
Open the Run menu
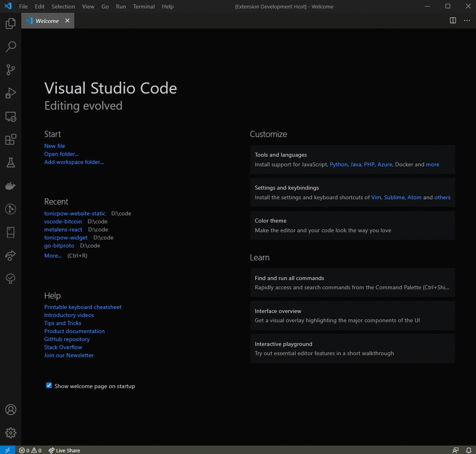[121, 6]
